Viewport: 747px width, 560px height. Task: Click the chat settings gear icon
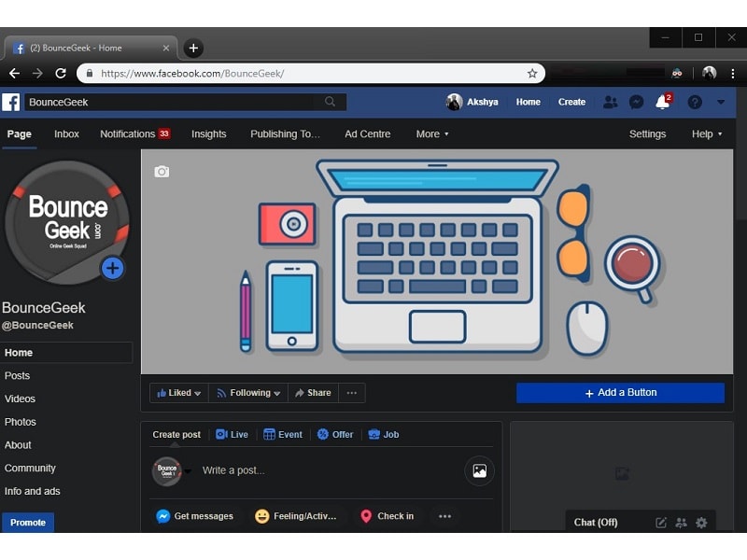pyautogui.click(x=701, y=523)
